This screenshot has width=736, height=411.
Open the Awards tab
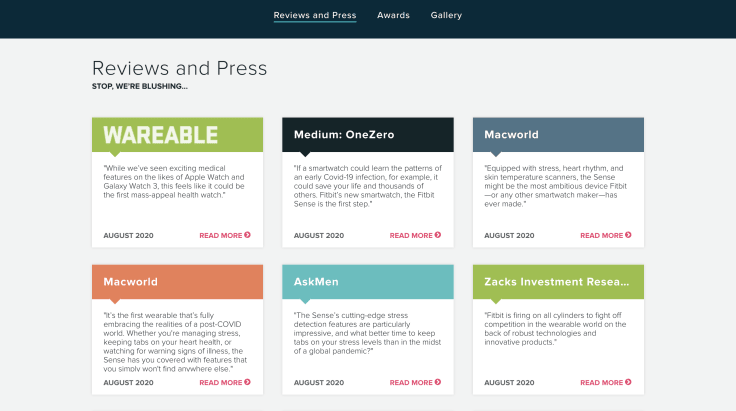click(x=393, y=15)
